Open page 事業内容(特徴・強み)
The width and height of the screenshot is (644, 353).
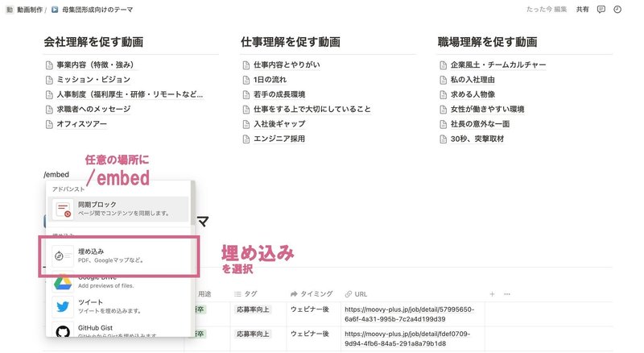pyautogui.click(x=95, y=64)
